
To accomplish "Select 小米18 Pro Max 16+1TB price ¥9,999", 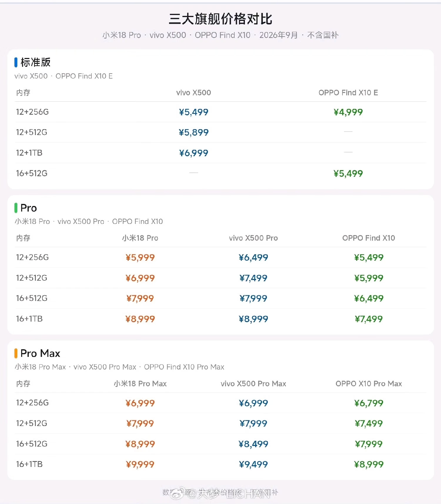I will (x=140, y=464).
